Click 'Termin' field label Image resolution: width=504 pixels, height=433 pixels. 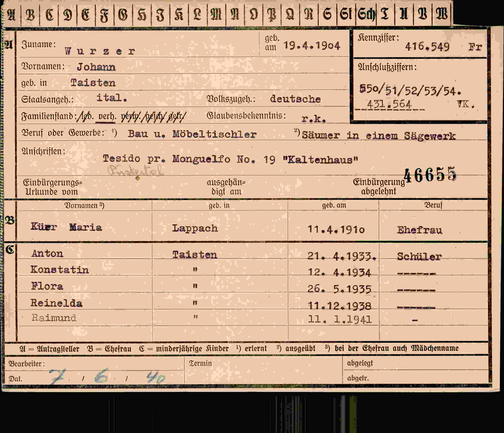point(200,363)
